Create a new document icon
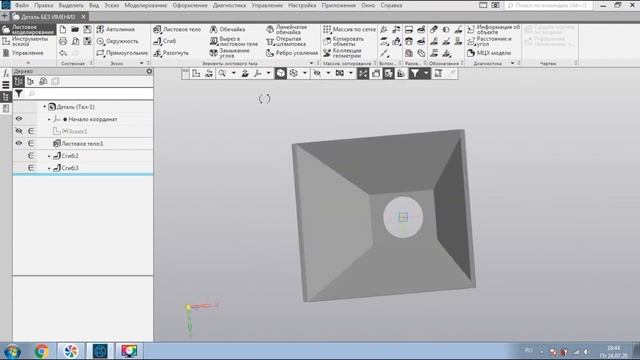The image size is (640, 360). [63, 29]
